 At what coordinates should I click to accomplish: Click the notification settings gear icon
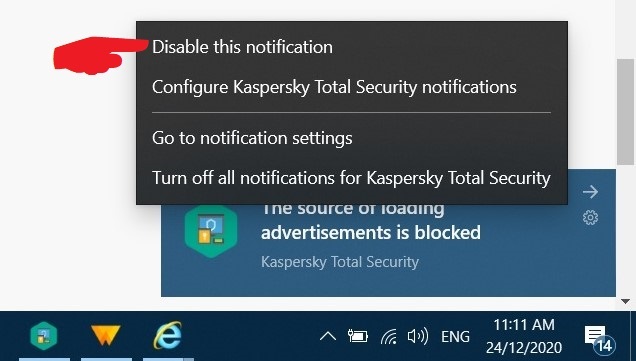[590, 218]
